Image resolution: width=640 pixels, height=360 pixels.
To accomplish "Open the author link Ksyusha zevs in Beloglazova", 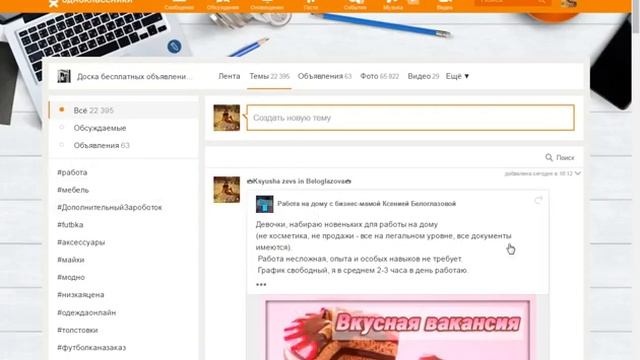I will 299,181.
